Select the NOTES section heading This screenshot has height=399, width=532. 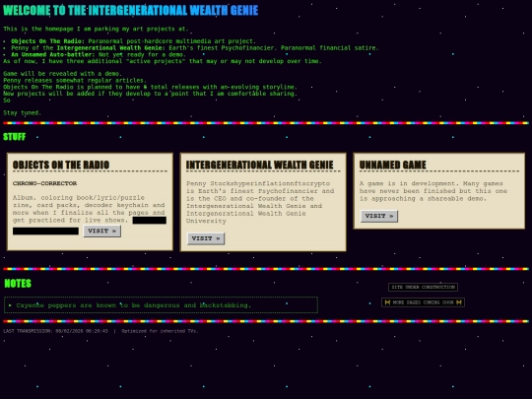click(x=18, y=284)
